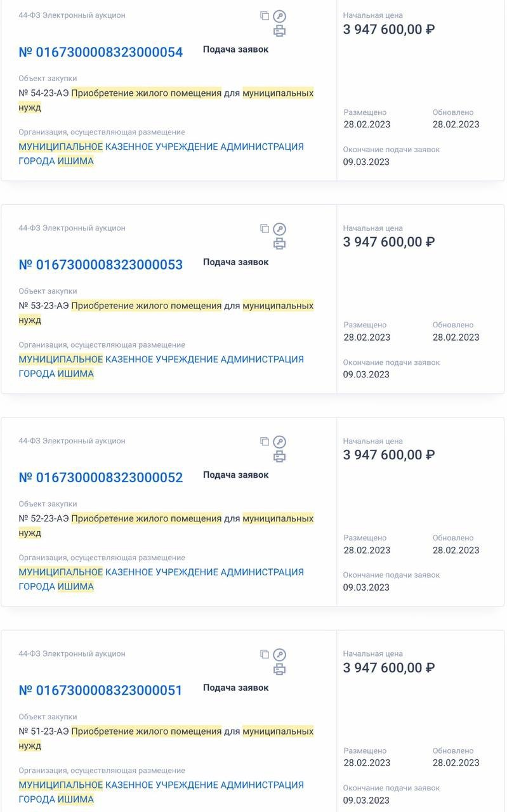This screenshot has width=507, height=812.
Task: Open organization link in auction 51 card
Action: [161, 792]
